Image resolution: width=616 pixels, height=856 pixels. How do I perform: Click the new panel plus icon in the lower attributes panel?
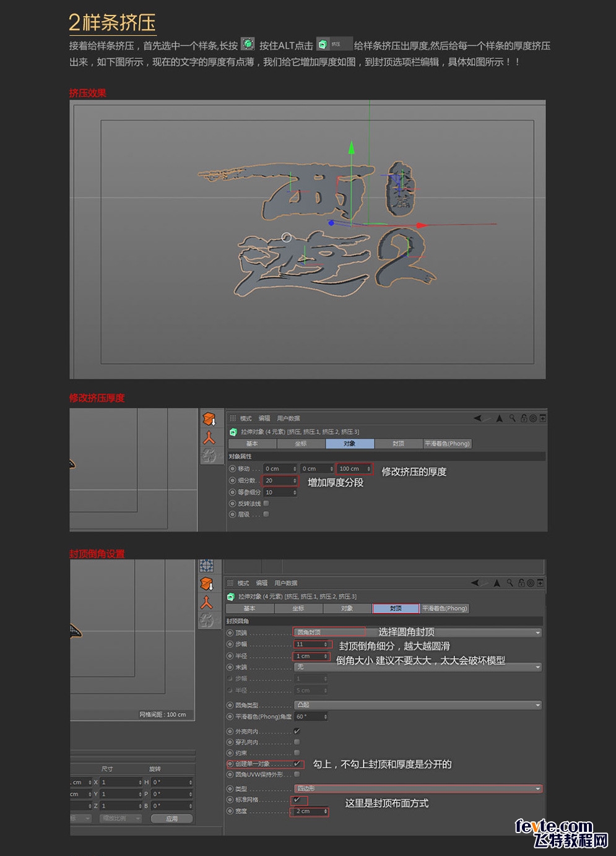point(540,583)
